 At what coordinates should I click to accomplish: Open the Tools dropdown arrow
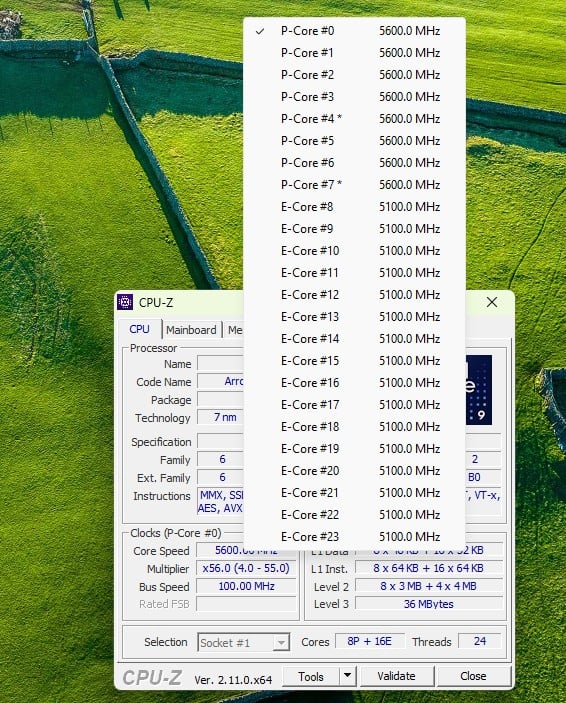[x=348, y=676]
